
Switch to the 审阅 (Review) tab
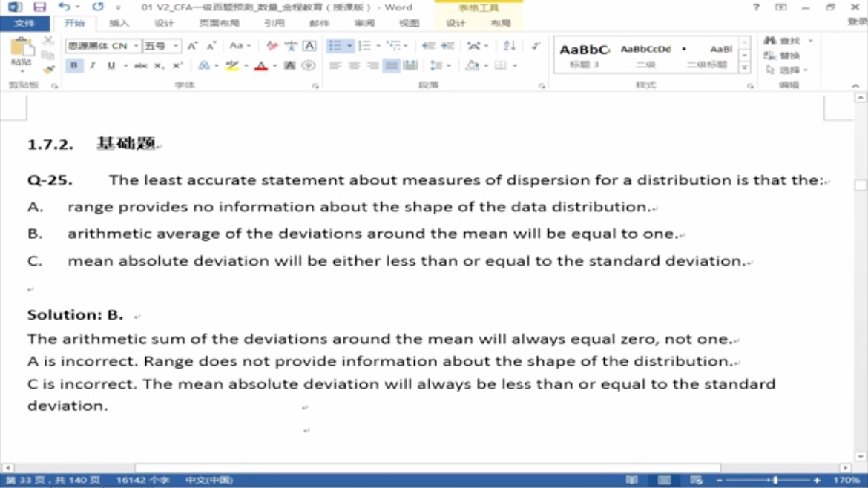pyautogui.click(x=364, y=24)
